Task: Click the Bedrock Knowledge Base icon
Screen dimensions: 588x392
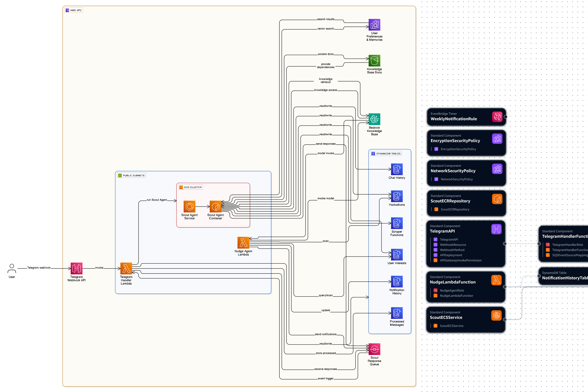Action: tap(374, 119)
